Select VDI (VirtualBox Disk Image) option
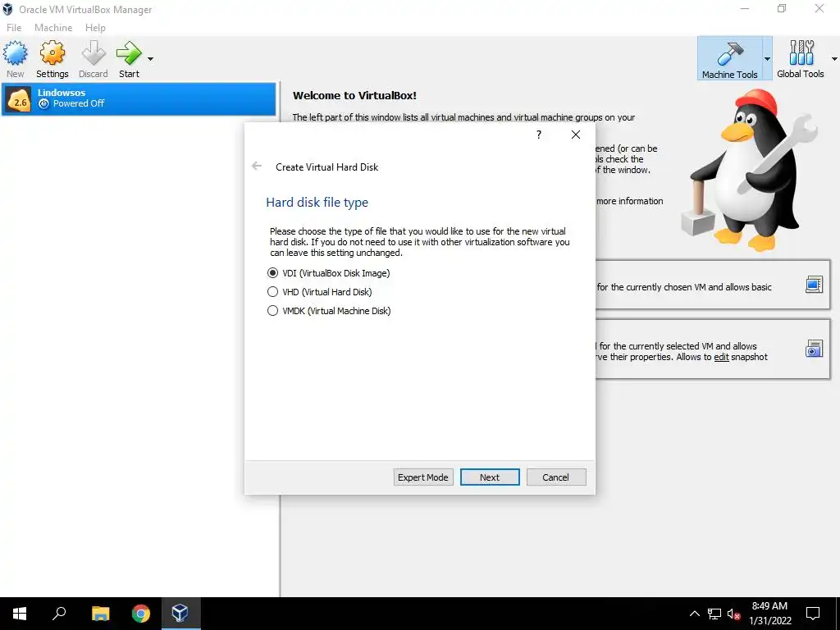 pos(328,273)
